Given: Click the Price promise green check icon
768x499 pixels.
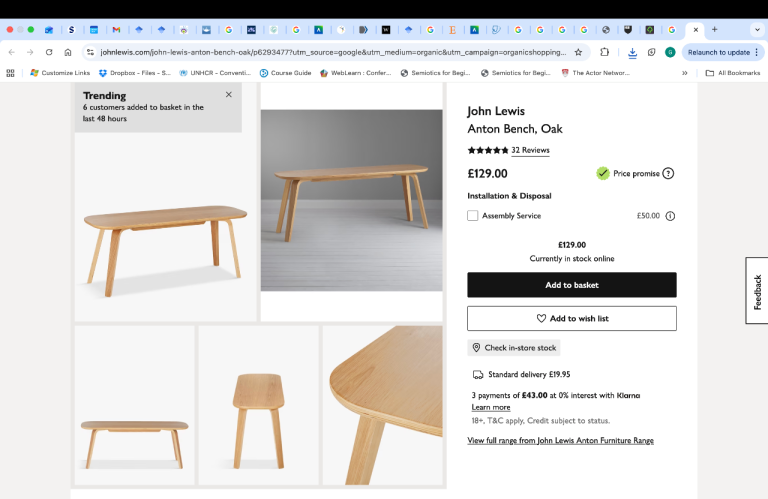Looking at the screenshot, I should (x=603, y=173).
